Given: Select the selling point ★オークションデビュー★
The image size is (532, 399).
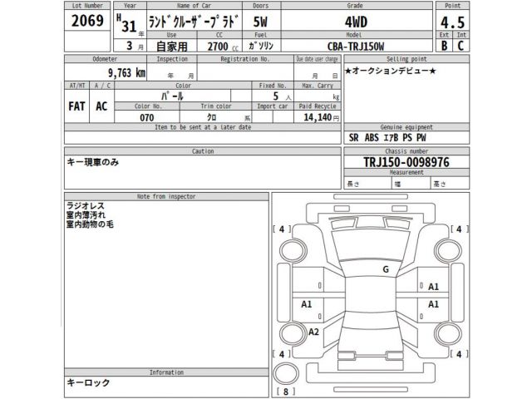Looking at the screenshot, I should pos(390,71).
